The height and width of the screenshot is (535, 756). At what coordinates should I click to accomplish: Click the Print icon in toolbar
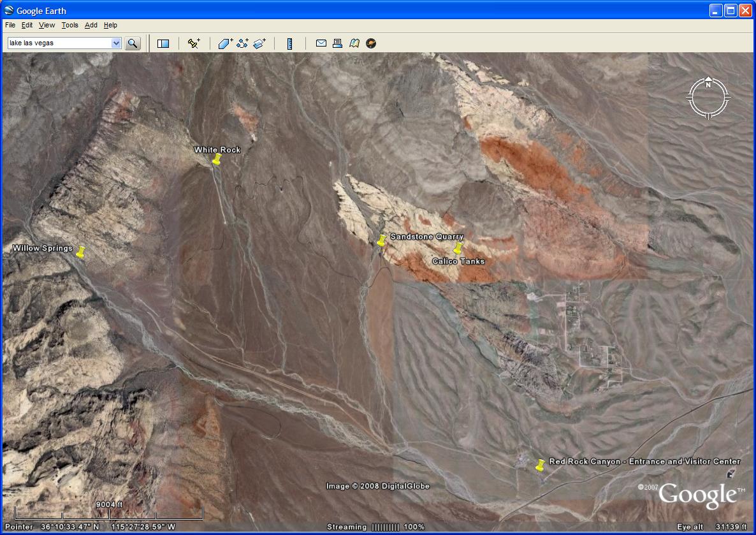tap(338, 43)
